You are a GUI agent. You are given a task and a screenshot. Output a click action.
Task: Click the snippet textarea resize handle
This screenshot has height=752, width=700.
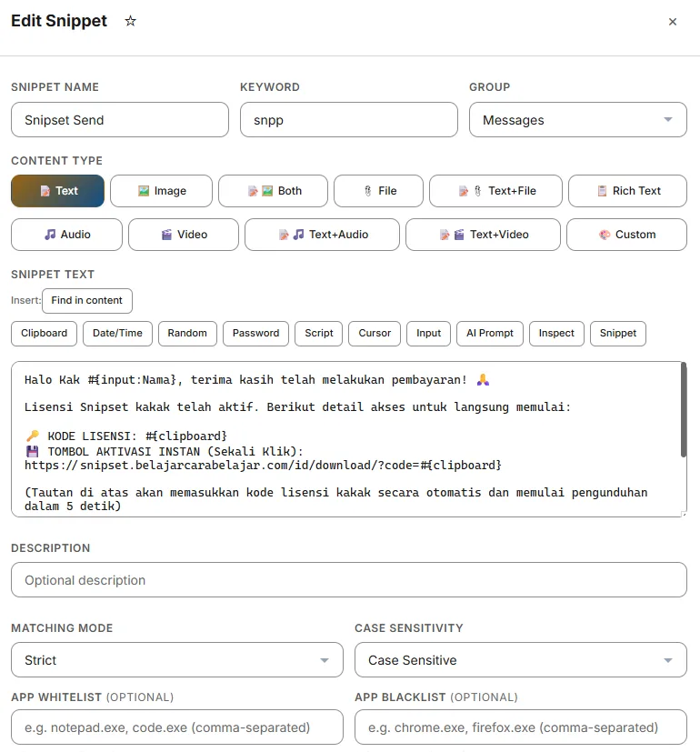[x=684, y=514]
